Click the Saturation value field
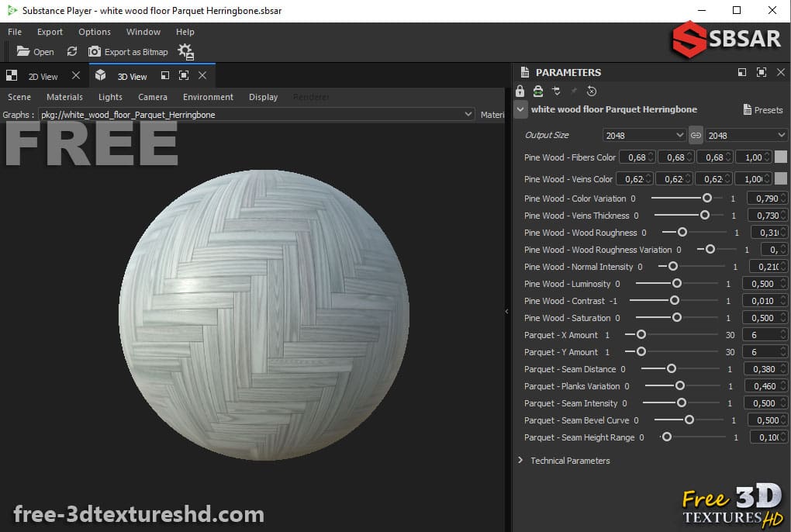Viewport: 791px width, 532px height. tap(765, 318)
